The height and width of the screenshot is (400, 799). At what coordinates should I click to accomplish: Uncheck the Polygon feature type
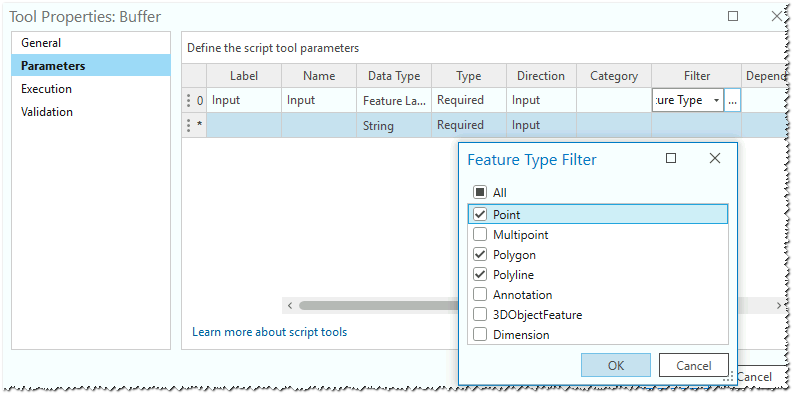tap(480, 255)
